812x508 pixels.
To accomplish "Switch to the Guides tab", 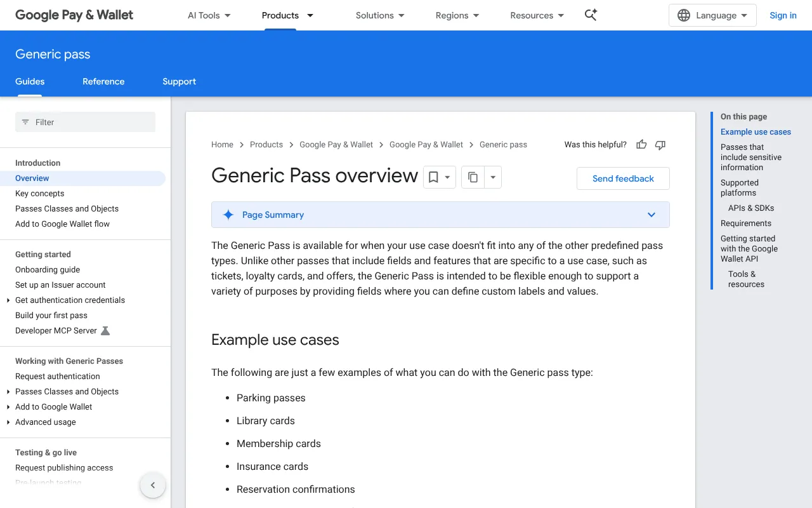I will coord(30,81).
